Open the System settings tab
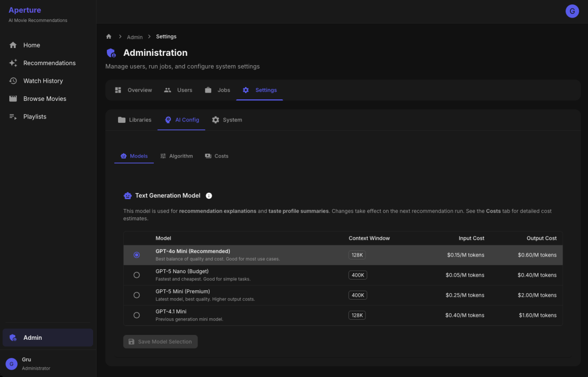The image size is (588, 377). [227, 120]
